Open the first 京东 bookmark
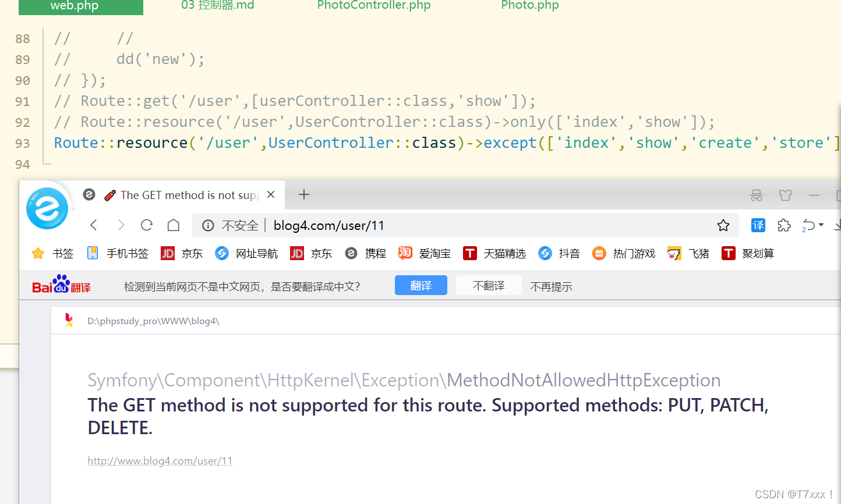 (x=182, y=254)
